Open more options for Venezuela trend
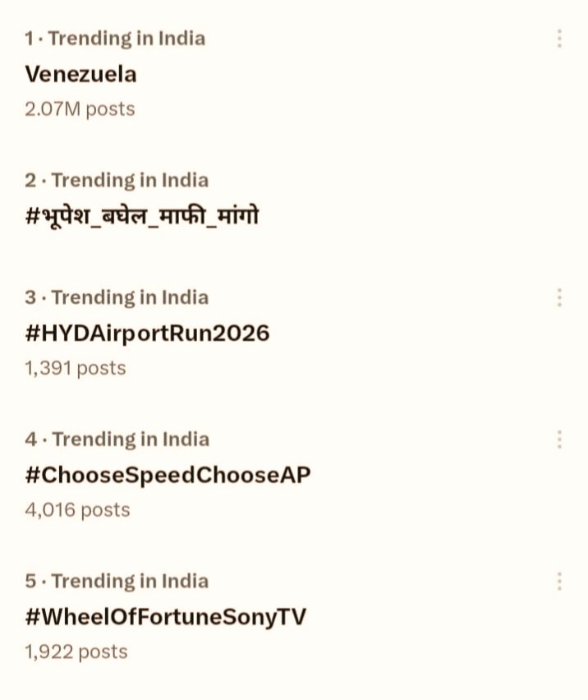 pos(559,39)
